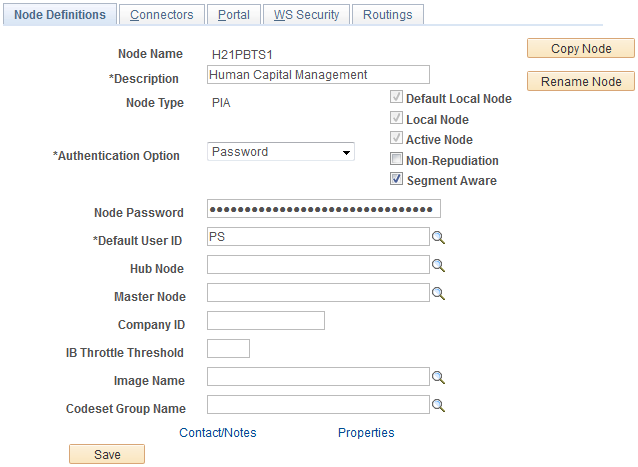Uncheck the Segment Aware checkbox
The width and height of the screenshot is (638, 467).
click(397, 180)
